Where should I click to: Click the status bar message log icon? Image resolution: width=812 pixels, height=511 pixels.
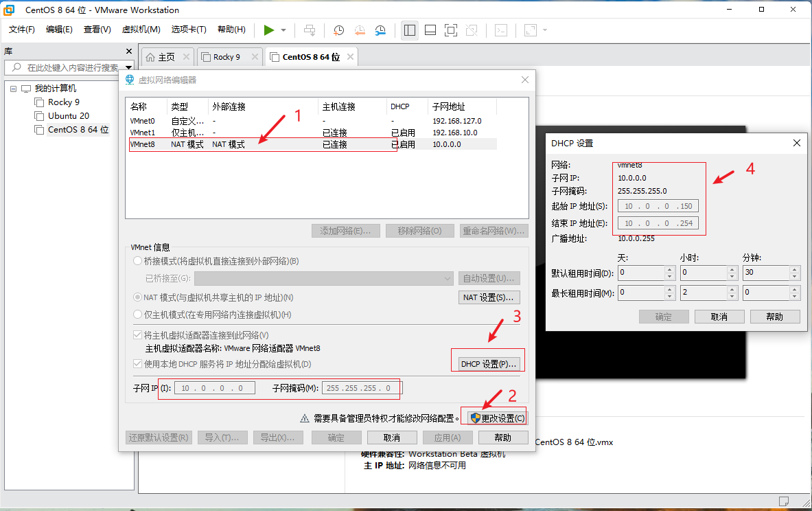tap(784, 501)
